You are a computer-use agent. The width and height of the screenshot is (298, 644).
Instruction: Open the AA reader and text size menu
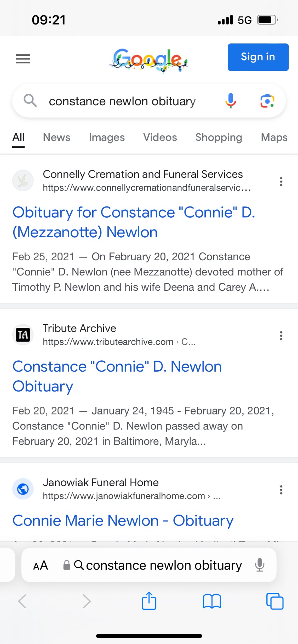41,565
